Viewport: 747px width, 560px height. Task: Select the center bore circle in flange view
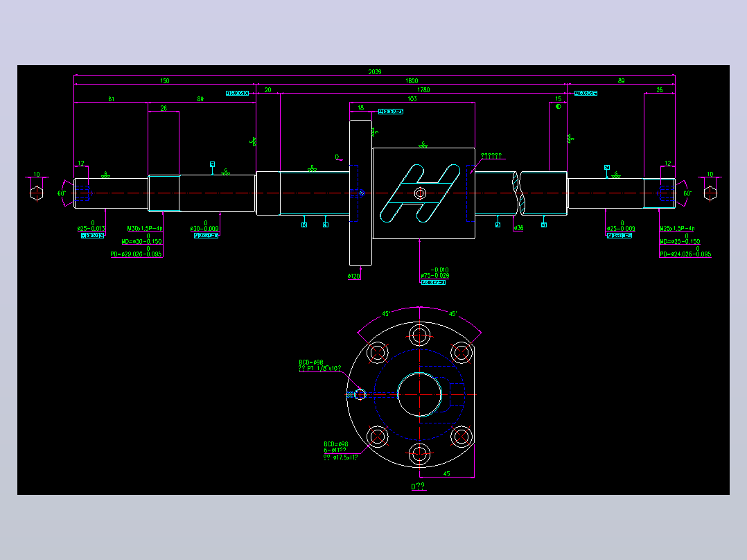click(419, 394)
